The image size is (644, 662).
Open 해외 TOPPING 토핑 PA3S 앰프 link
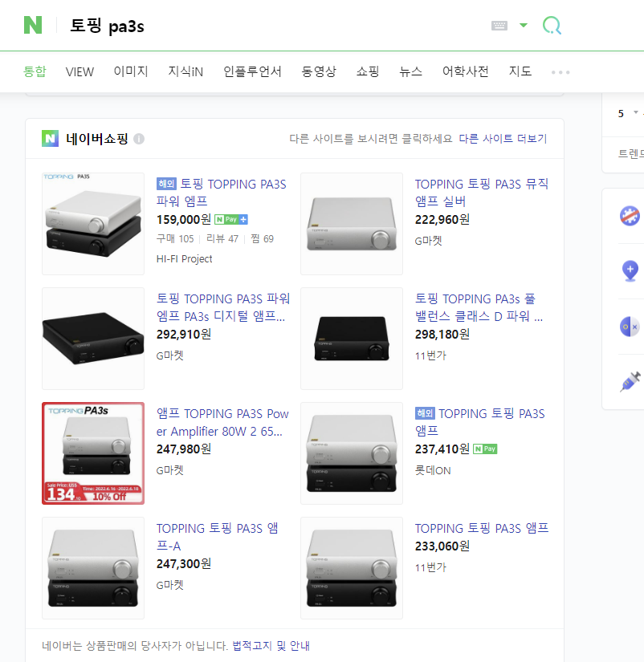pyautogui.click(x=480, y=422)
